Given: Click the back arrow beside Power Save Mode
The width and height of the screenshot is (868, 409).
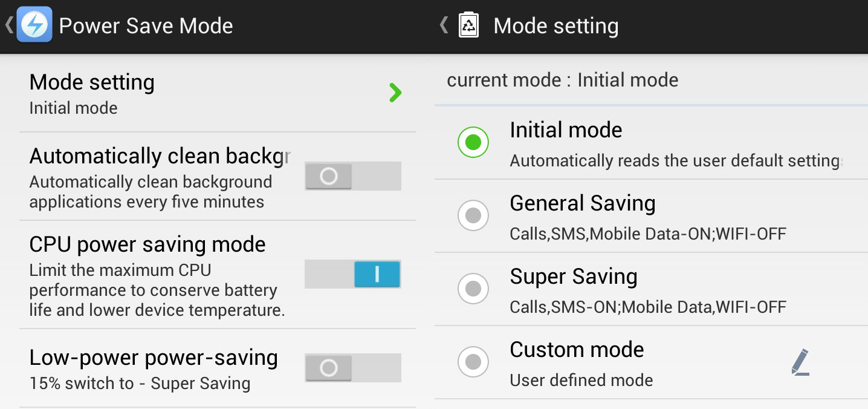Looking at the screenshot, I should click(8, 25).
